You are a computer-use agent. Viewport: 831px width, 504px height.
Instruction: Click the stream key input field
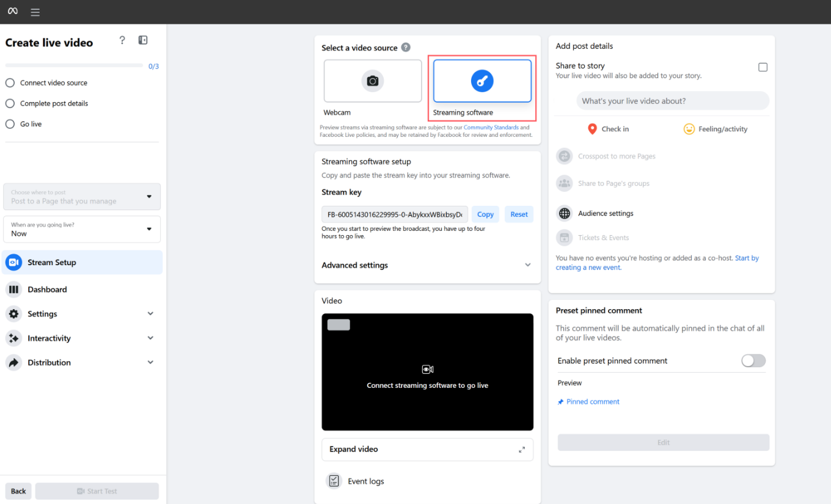pyautogui.click(x=394, y=214)
